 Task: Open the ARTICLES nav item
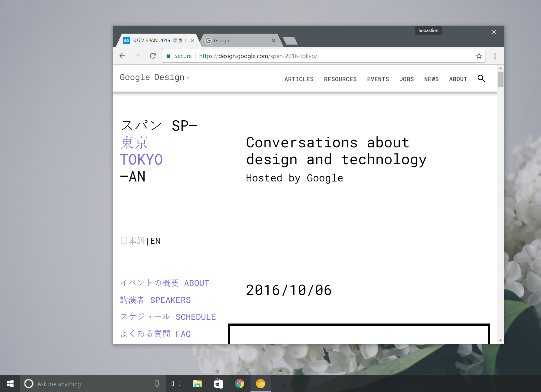point(299,79)
